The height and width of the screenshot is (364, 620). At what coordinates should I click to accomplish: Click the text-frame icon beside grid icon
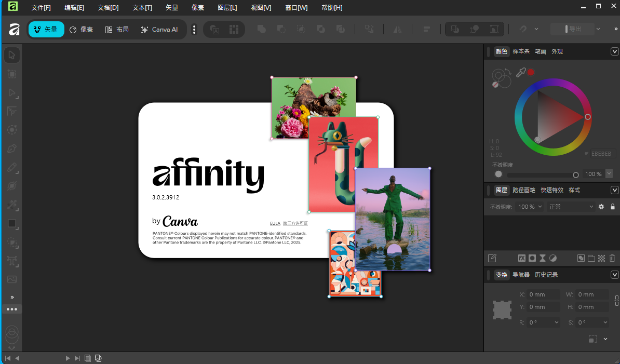pyautogui.click(x=214, y=29)
